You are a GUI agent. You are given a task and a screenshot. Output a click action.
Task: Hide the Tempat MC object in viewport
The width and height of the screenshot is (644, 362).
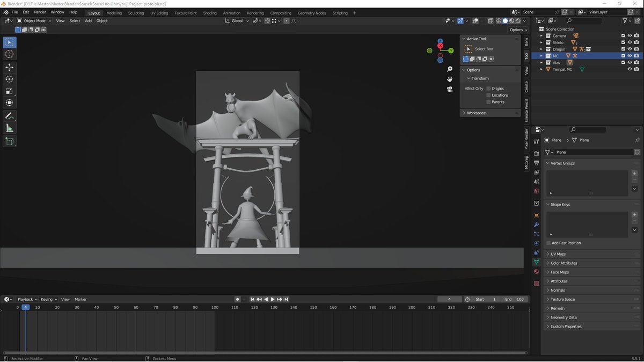click(x=630, y=69)
